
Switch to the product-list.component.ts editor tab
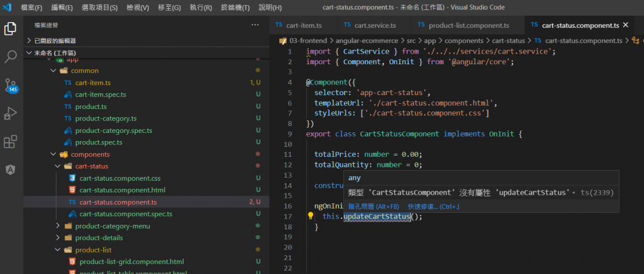pos(468,25)
